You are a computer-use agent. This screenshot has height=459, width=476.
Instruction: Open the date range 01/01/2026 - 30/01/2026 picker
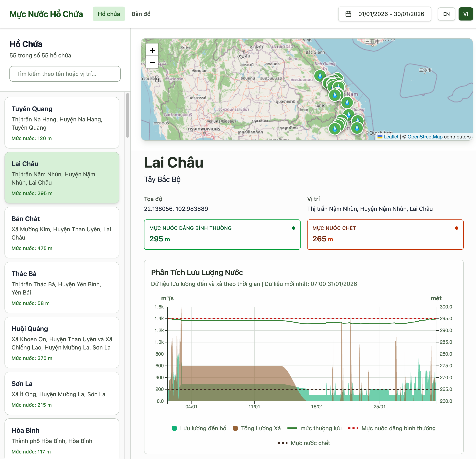tap(384, 14)
